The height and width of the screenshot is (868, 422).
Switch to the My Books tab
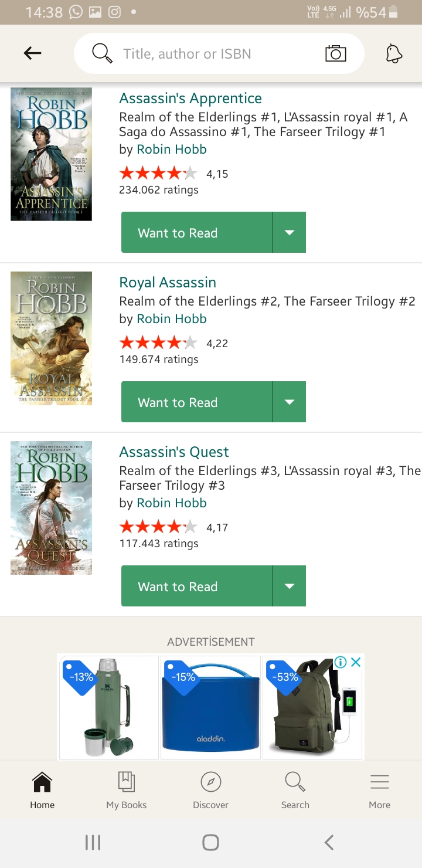pyautogui.click(x=127, y=790)
